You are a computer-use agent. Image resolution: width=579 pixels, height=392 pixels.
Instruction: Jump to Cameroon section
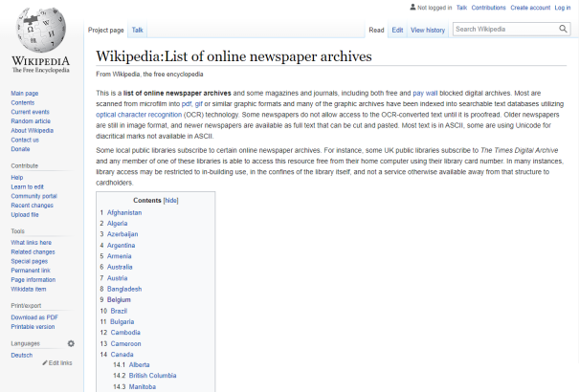coord(126,343)
